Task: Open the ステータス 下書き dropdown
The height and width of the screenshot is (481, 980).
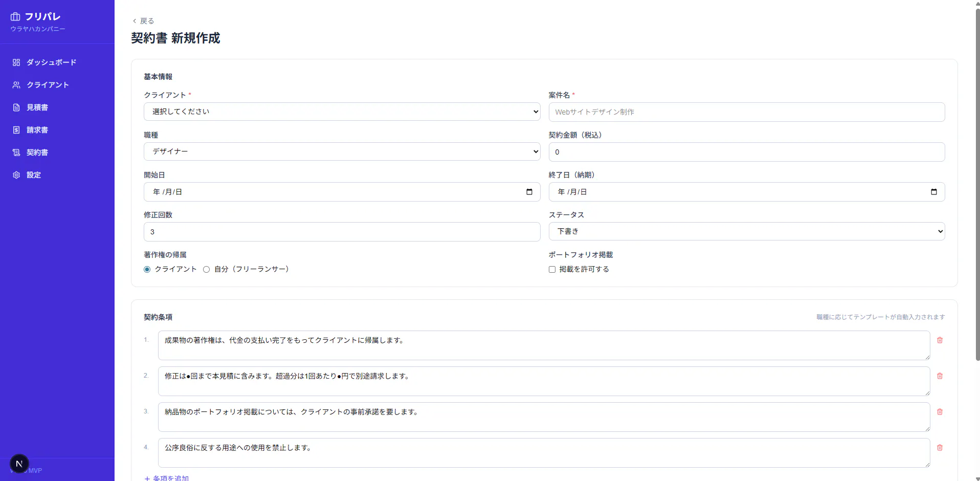Action: pos(747,231)
